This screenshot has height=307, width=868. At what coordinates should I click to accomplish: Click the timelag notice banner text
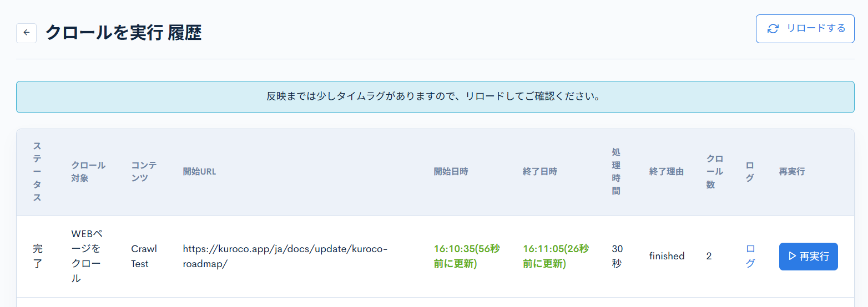point(435,96)
